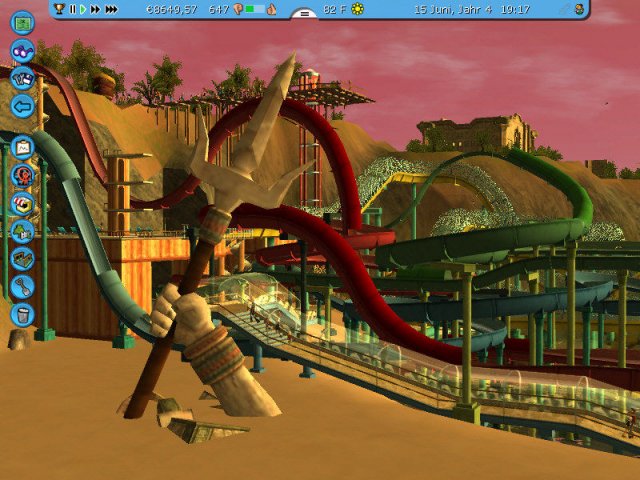640x480 pixels.
Task: Open the scenario objectives trophy icon
Action: [x=60, y=9]
